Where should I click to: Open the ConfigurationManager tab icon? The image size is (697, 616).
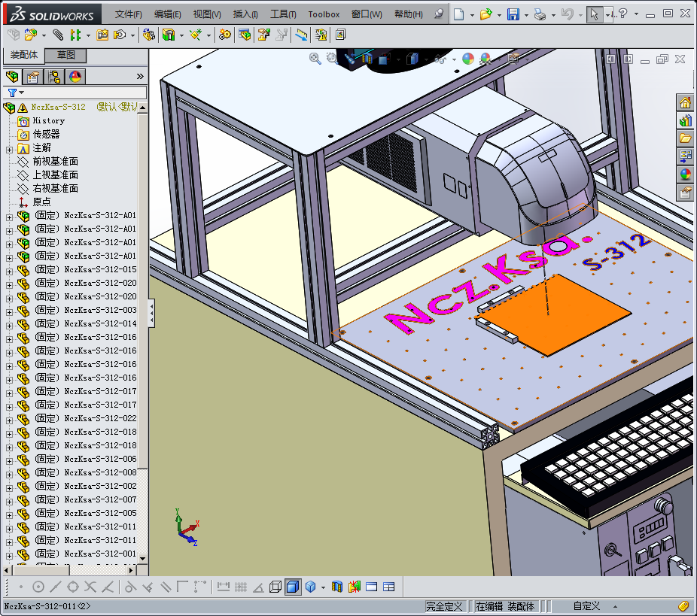(x=54, y=77)
